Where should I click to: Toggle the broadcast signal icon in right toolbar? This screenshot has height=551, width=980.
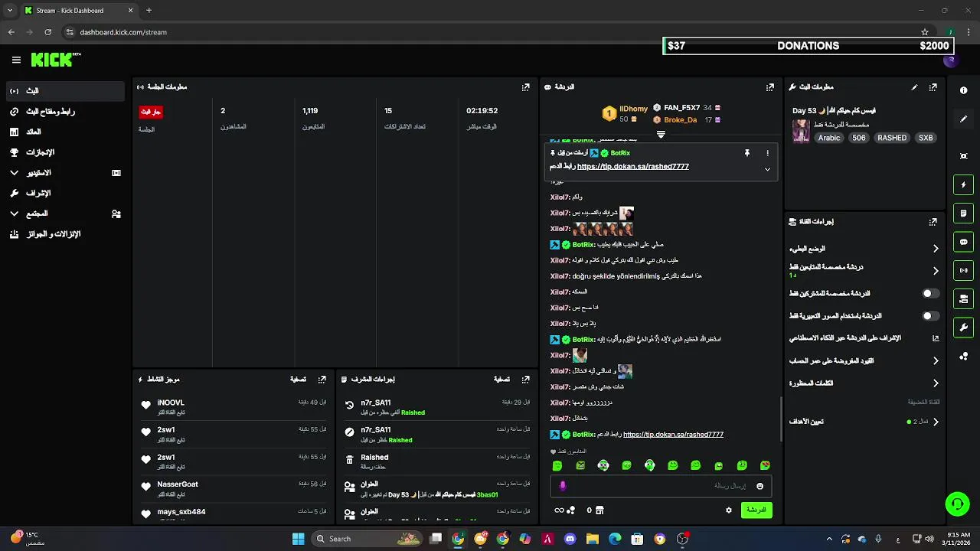pyautogui.click(x=963, y=270)
